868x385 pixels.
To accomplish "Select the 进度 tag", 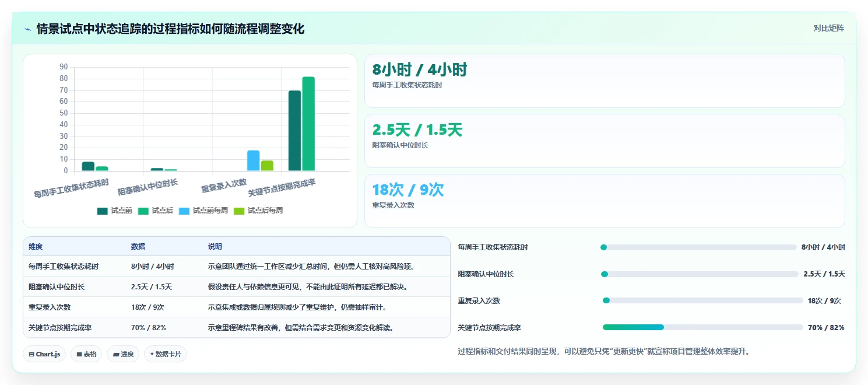I will tap(123, 354).
